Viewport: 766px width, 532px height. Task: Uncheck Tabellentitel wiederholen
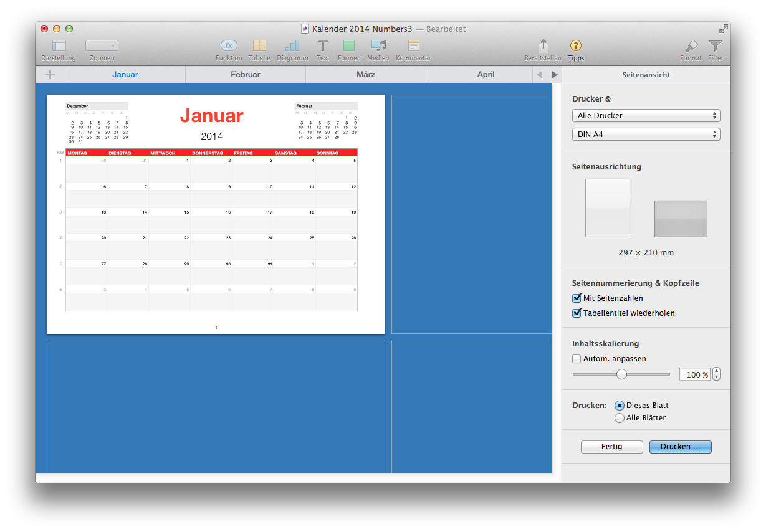tap(577, 313)
